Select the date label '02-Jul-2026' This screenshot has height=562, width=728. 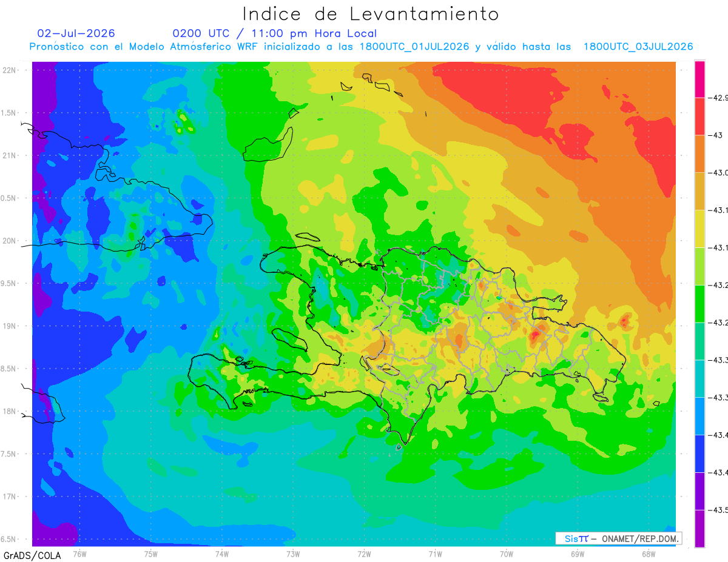pyautogui.click(x=76, y=33)
